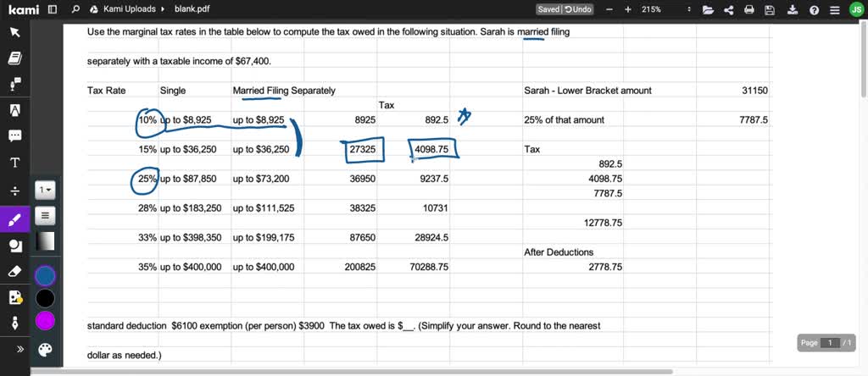The width and height of the screenshot is (868, 376).
Task: Click the value 2778.75
Action: point(605,267)
